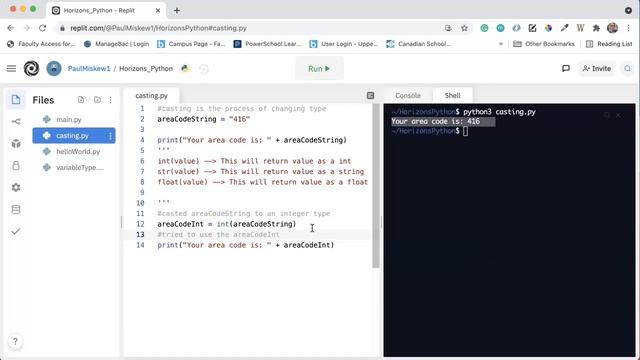Click the Python language icon beside repl name
This screenshot has width=640, height=360.
click(x=185, y=69)
